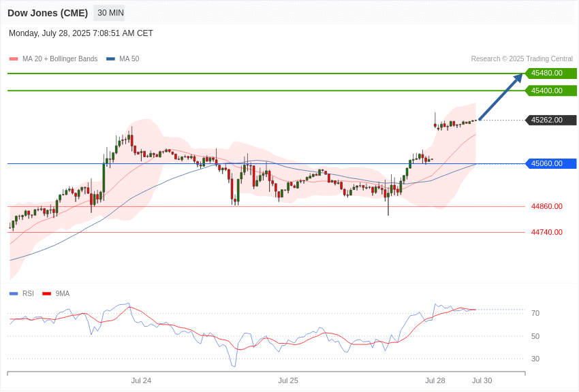This screenshot has height=392, width=579.
Task: Click the Research © 2025 Trading Central text
Action: pyautogui.click(x=522, y=59)
